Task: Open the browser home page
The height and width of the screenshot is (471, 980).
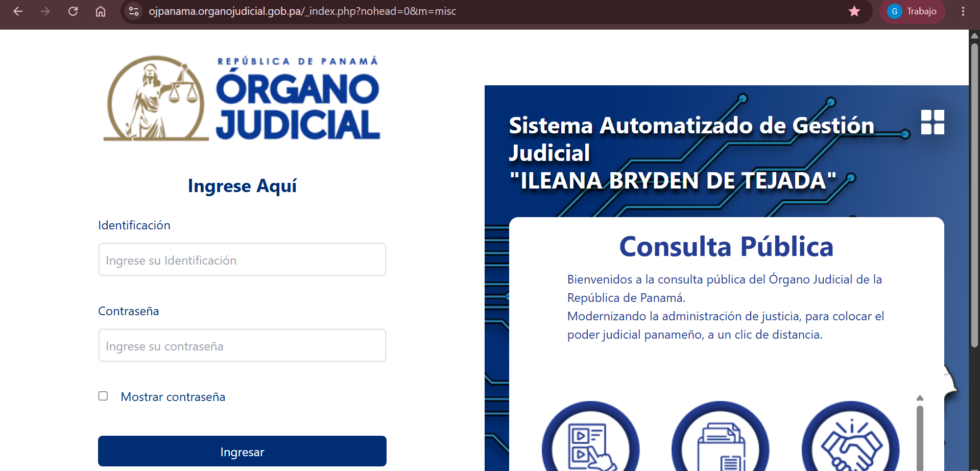Action: point(101,11)
